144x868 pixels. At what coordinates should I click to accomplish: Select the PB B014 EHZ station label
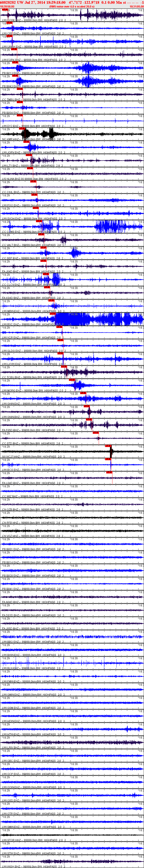[x=34, y=562]
